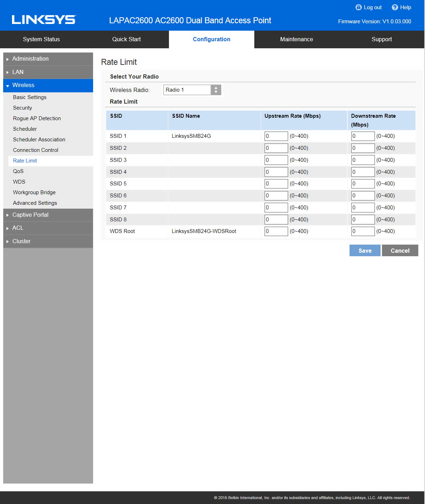
Task: Click SSID 7 upstream rate field
Action: 276,208
